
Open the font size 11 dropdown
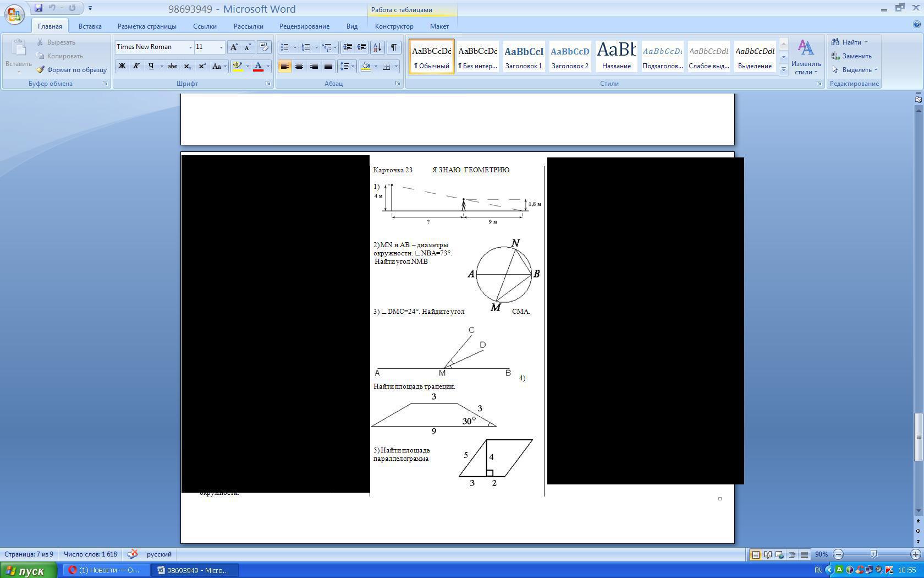(x=221, y=47)
